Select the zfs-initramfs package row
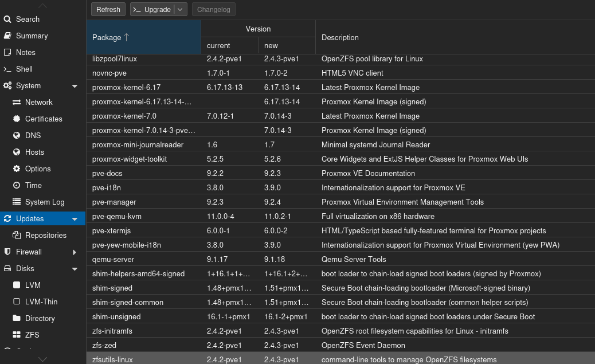Screen dimensions: 595x364 [x=340, y=331]
